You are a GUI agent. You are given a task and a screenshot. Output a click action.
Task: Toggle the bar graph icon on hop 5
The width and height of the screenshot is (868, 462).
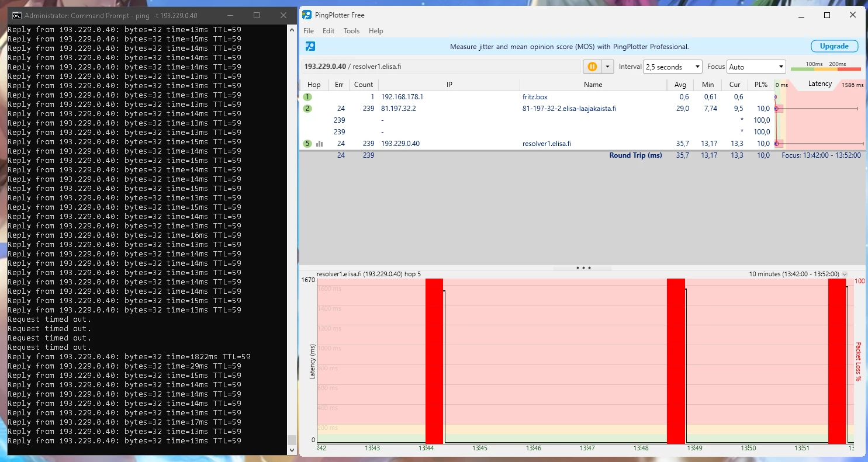click(x=320, y=144)
